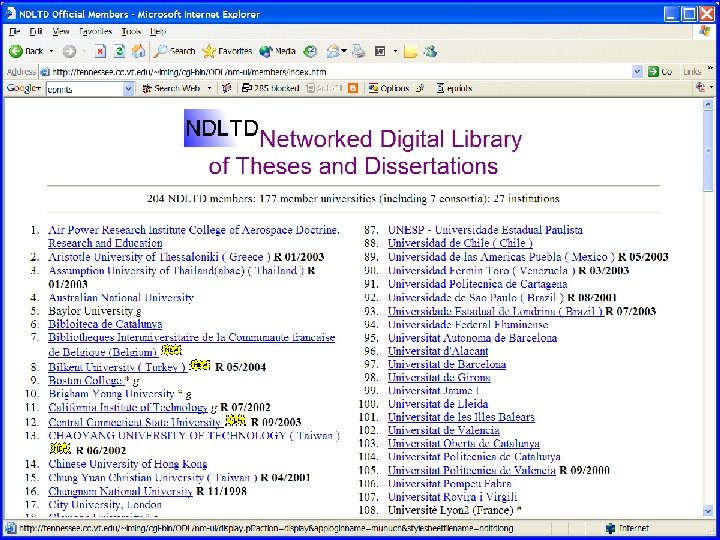Screen dimensions: 720x540
Task: Refresh the page with the Refresh icon
Action: pos(119,51)
